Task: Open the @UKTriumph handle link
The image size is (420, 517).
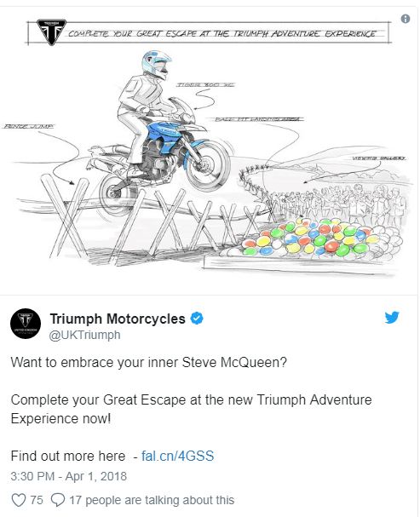Action: pos(84,335)
